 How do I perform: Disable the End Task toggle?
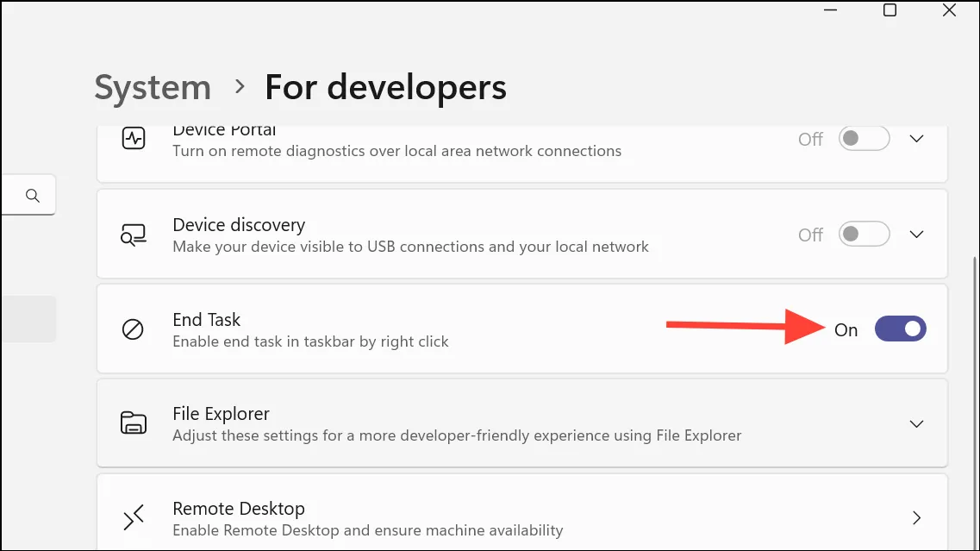[x=900, y=329]
